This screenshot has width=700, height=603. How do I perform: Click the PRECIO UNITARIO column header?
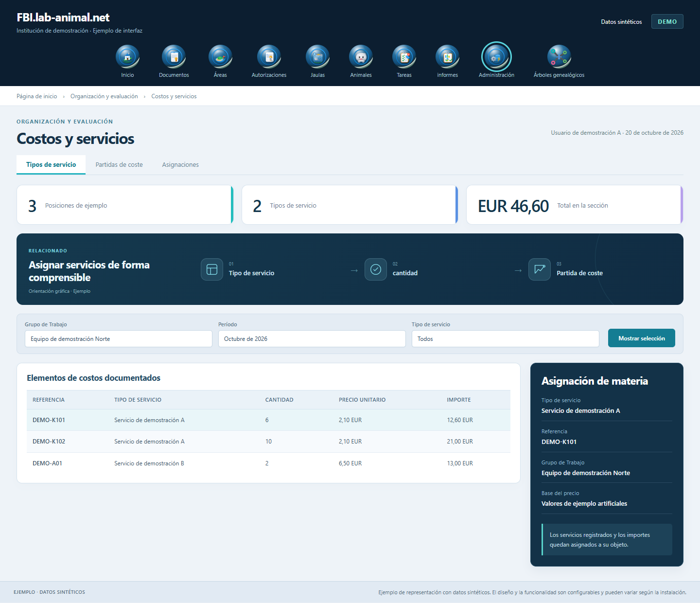tap(362, 400)
